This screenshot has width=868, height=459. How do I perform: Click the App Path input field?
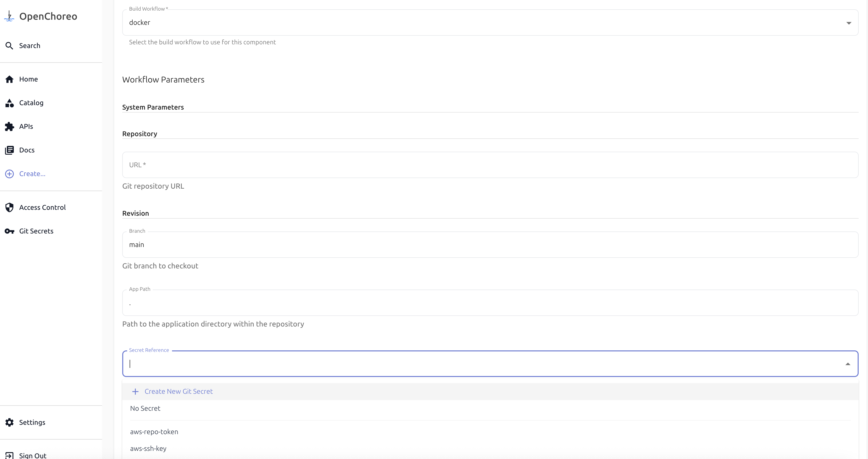[x=490, y=303]
